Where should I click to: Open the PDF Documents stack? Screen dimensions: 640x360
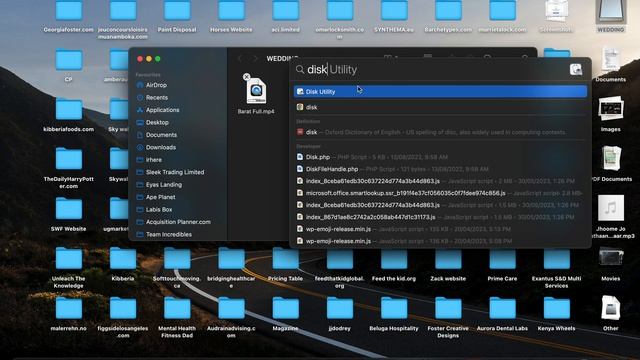click(x=611, y=164)
